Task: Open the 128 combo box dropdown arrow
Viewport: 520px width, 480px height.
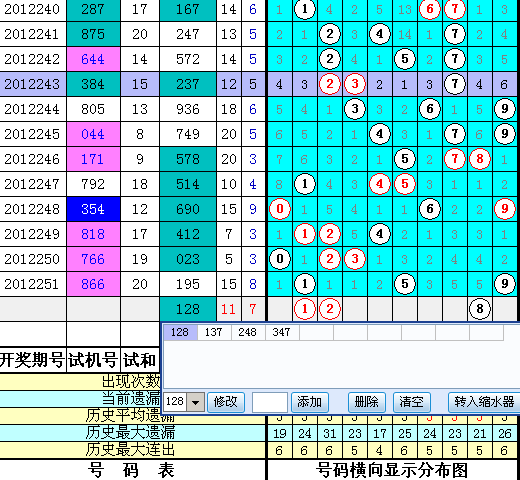Action: (x=196, y=402)
